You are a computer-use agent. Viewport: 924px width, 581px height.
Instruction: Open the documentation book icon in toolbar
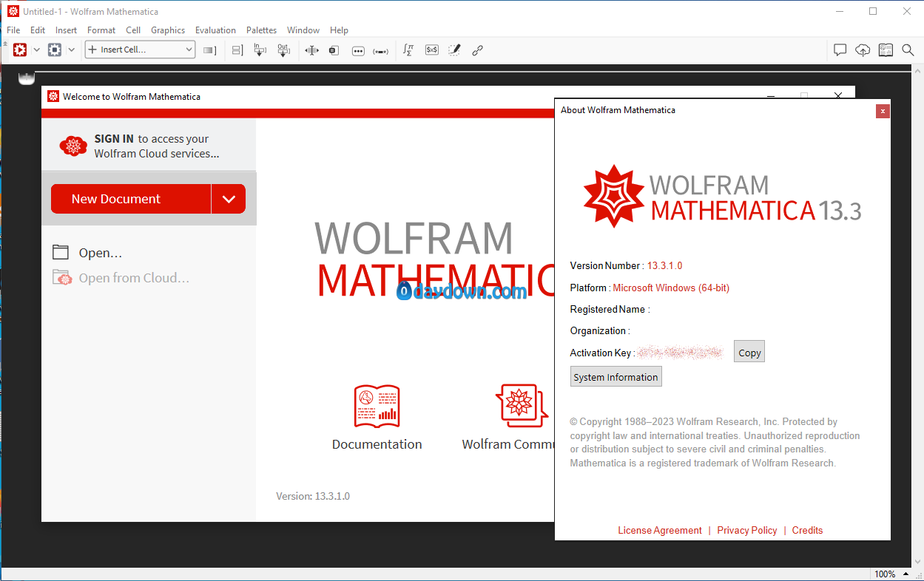pos(886,50)
